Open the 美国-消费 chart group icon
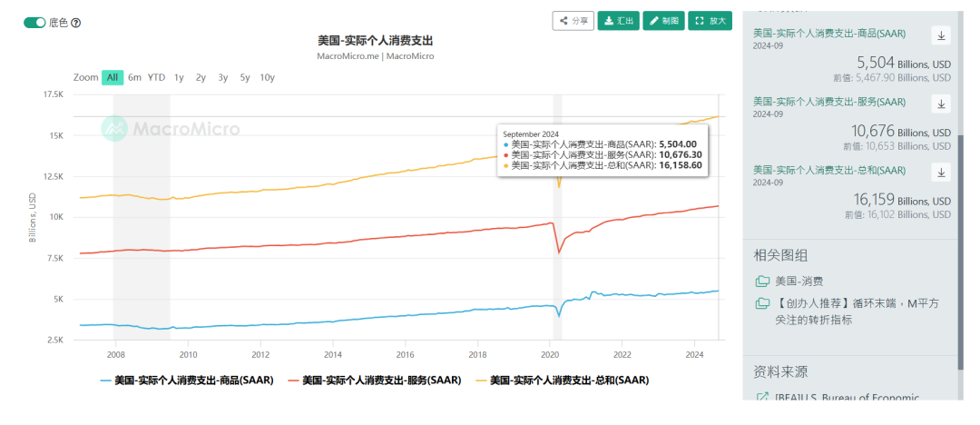The image size is (980, 425). point(762,282)
